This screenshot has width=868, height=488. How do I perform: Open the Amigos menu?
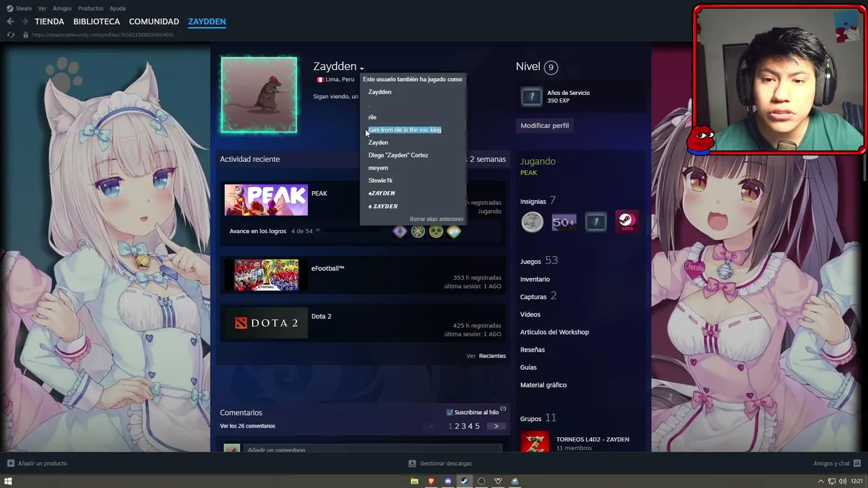tap(62, 8)
